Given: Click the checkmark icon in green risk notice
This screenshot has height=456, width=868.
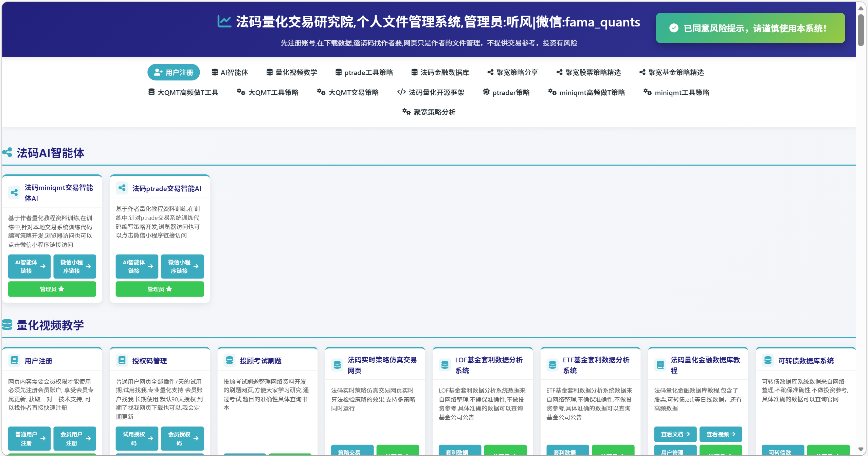Looking at the screenshot, I should (674, 28).
